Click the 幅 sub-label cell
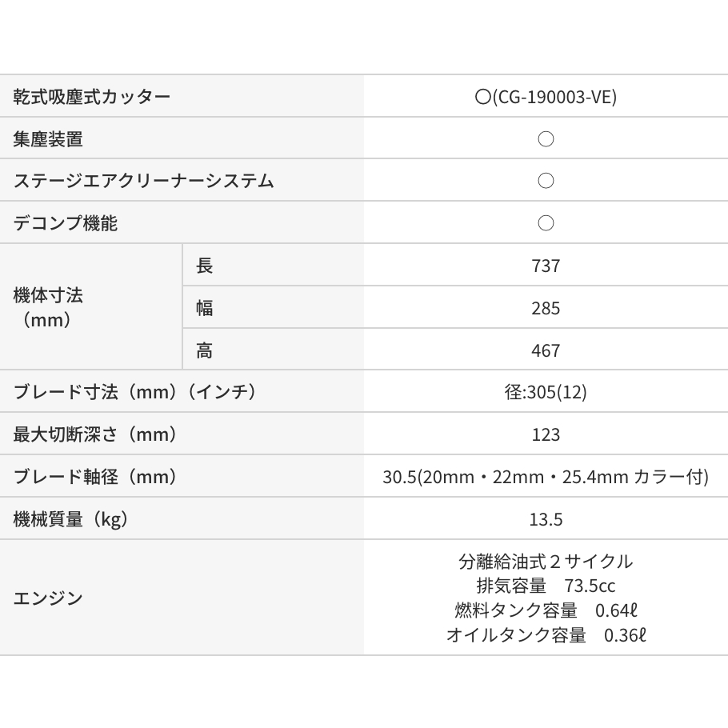 (205, 308)
